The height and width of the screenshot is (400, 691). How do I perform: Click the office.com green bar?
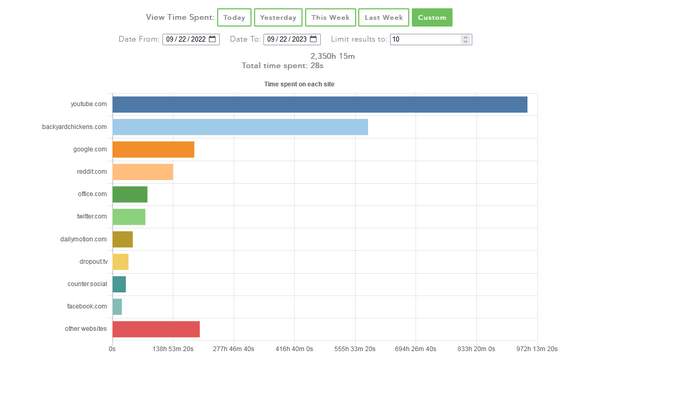tap(130, 194)
